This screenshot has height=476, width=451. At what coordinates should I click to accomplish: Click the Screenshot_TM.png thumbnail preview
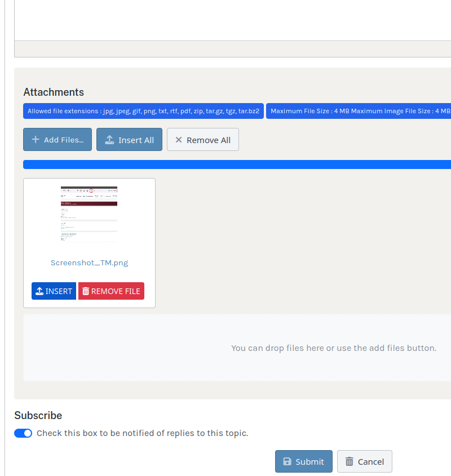(x=89, y=214)
